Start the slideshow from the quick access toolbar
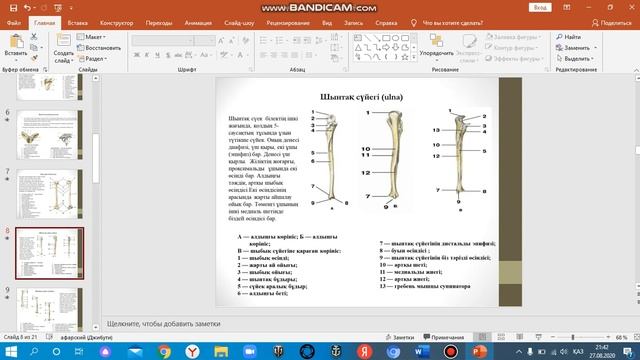Image resolution: width=640 pixels, height=360 pixels. pyautogui.click(x=58, y=8)
